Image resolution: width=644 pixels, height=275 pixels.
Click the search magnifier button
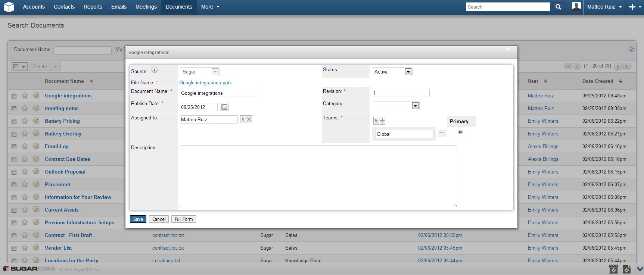tap(558, 7)
